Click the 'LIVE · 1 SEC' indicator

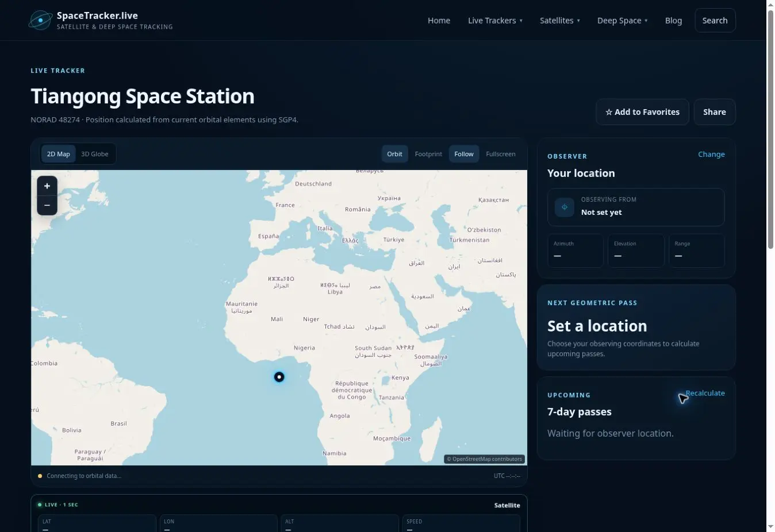pyautogui.click(x=57, y=505)
